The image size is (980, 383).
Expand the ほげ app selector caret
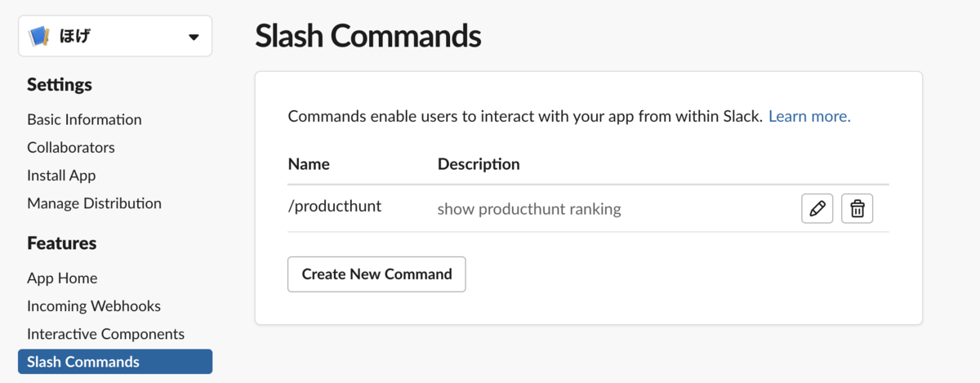click(x=194, y=38)
